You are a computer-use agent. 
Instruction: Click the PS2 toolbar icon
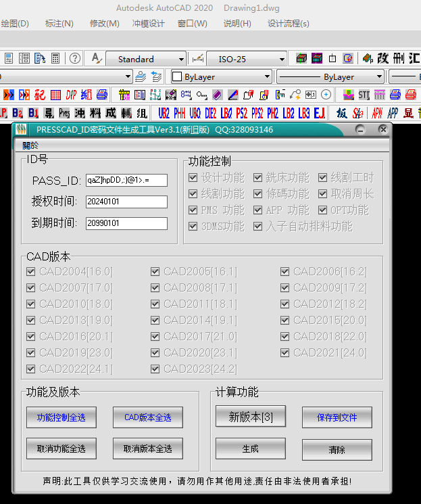(241, 113)
